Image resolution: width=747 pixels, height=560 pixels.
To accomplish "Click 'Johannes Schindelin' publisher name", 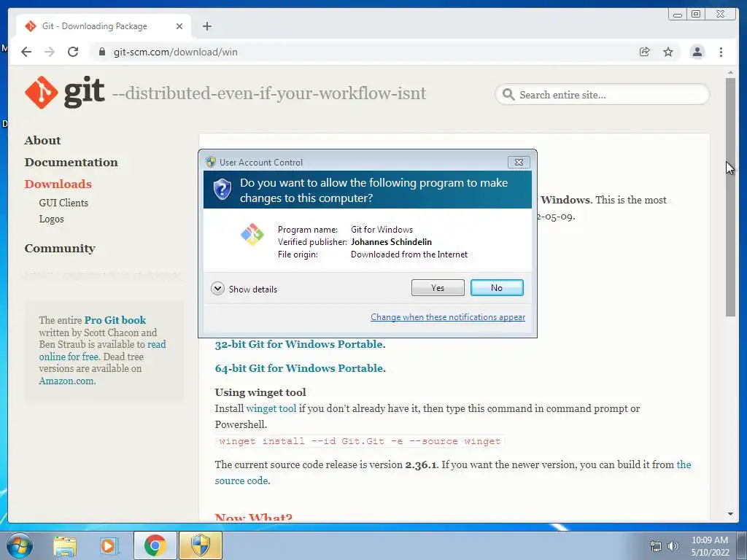I will [x=391, y=242].
